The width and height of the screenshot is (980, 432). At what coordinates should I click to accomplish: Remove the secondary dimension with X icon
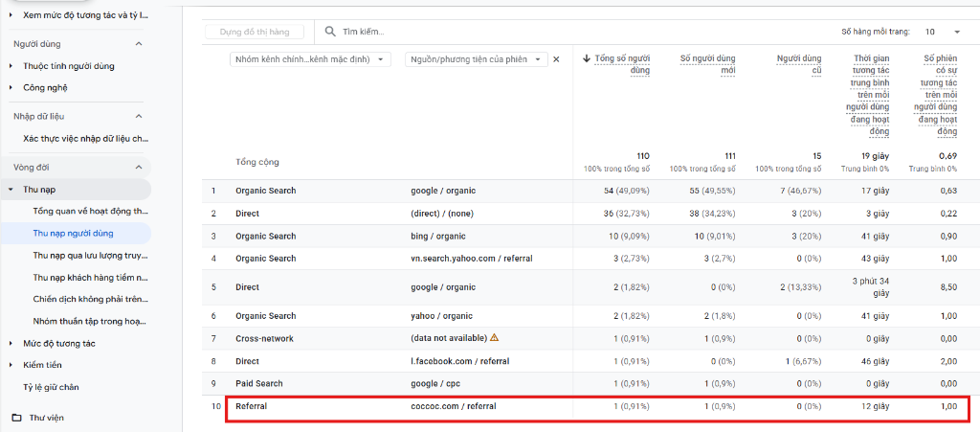[556, 59]
